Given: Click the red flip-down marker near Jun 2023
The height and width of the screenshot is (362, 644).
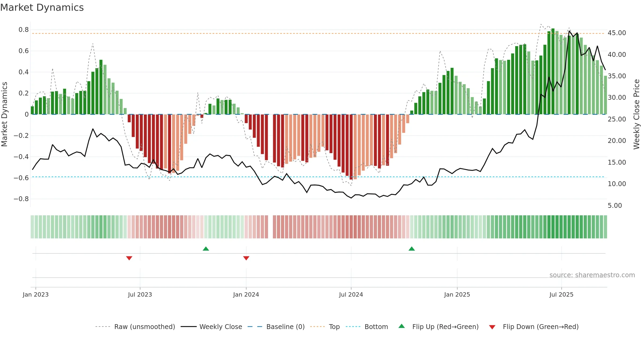Looking at the screenshot, I should click(x=129, y=258).
